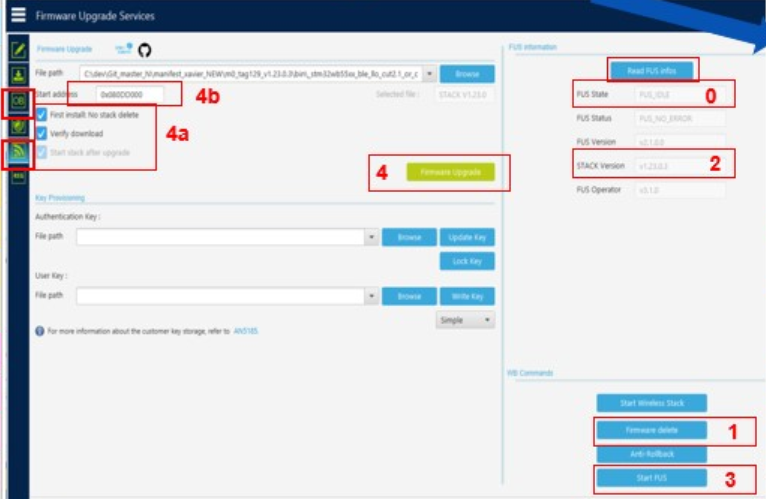The width and height of the screenshot is (766, 499).
Task: Click the STACK Version value field
Action: point(680,166)
